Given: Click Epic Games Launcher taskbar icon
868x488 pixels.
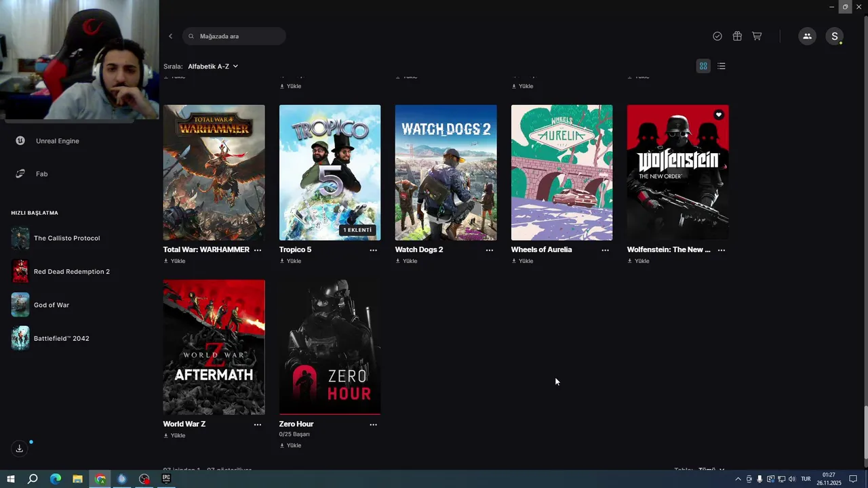Looking at the screenshot, I should pos(167,479).
